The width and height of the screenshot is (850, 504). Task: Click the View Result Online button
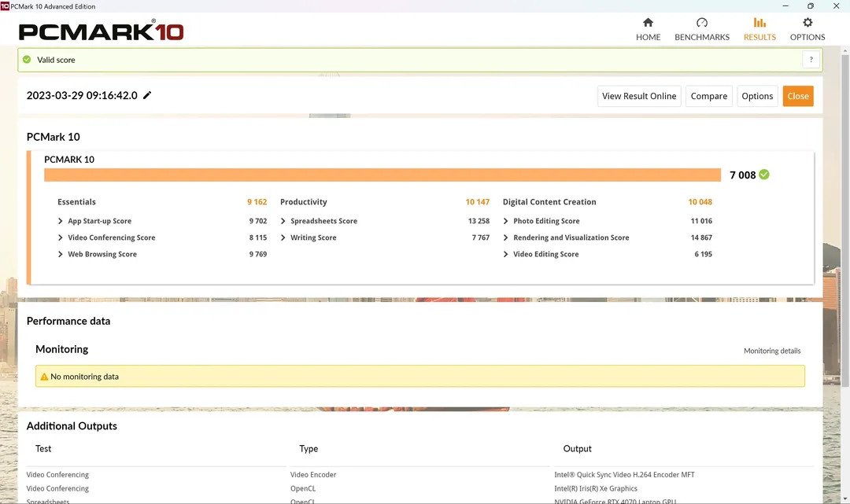(x=639, y=96)
